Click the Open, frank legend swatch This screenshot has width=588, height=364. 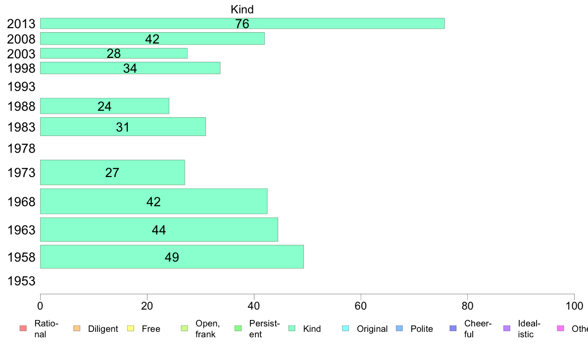tap(184, 328)
